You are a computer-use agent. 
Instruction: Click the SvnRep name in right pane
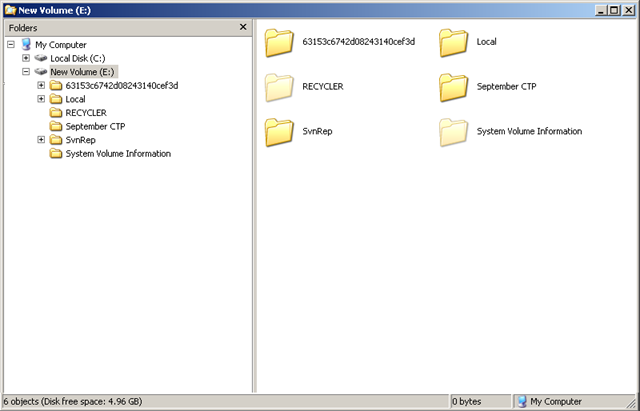pos(317,131)
